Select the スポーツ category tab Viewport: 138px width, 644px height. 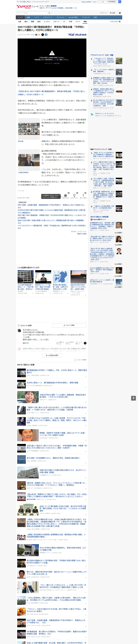[x=56, y=21]
